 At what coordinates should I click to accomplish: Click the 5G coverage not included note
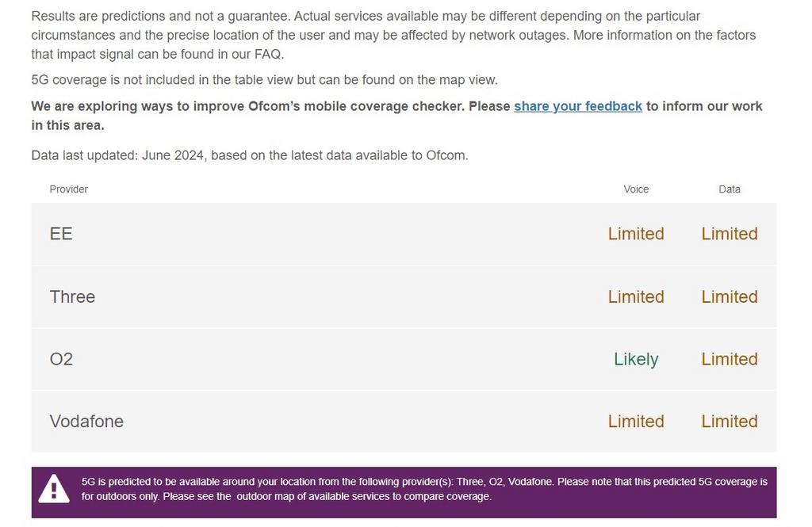264,80
